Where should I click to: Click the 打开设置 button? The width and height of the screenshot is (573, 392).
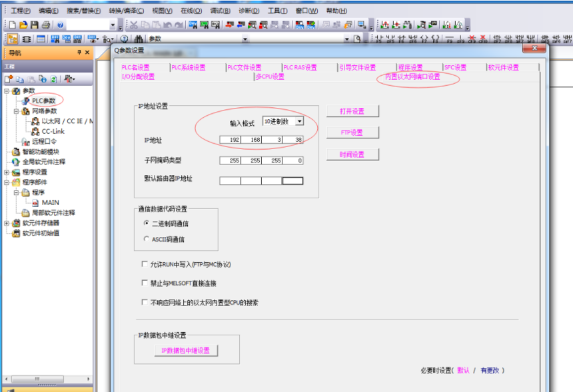click(352, 111)
